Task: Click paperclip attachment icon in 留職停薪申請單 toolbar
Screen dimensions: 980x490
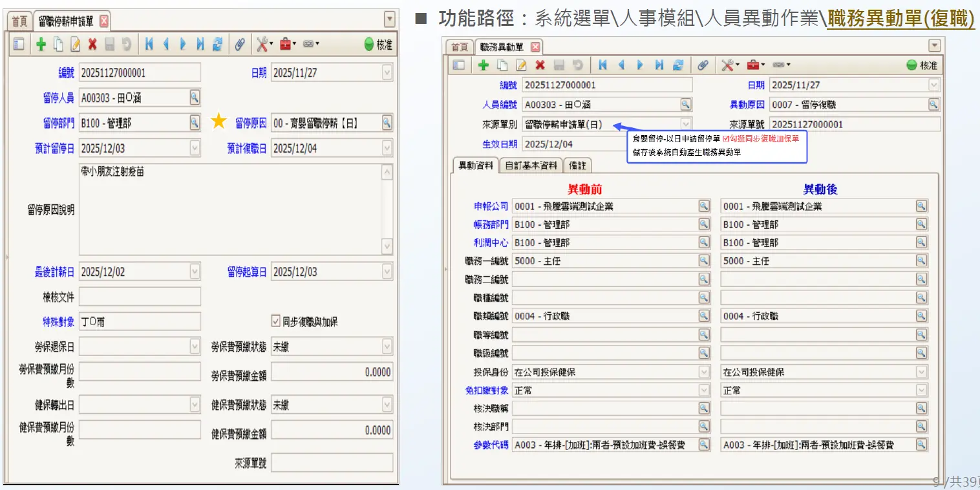Action: 239,44
